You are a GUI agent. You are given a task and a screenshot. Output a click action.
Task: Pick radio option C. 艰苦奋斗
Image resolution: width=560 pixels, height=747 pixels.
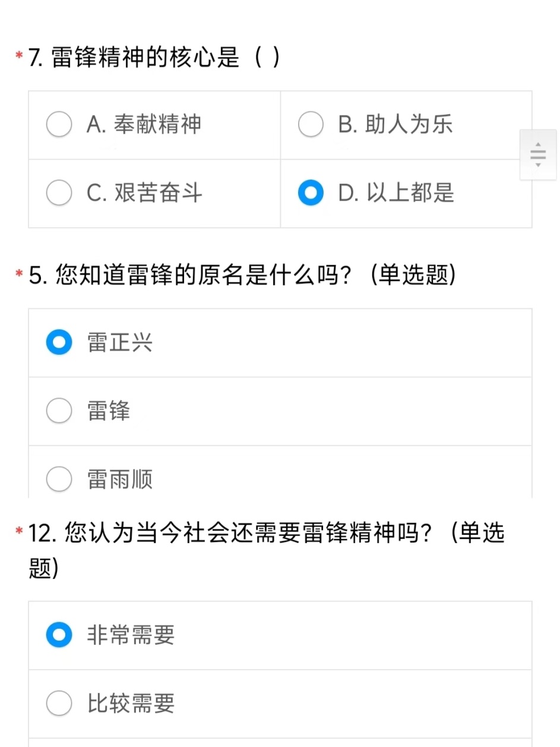tap(59, 193)
